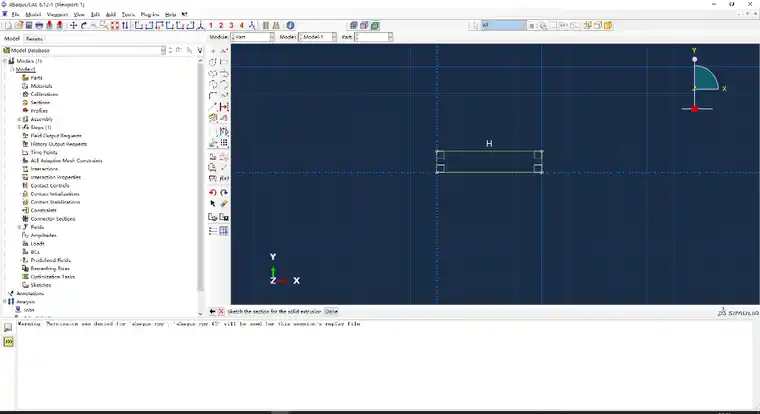Click the Apply Iso View icon
Screen dimensions: 760x414
pos(200,25)
